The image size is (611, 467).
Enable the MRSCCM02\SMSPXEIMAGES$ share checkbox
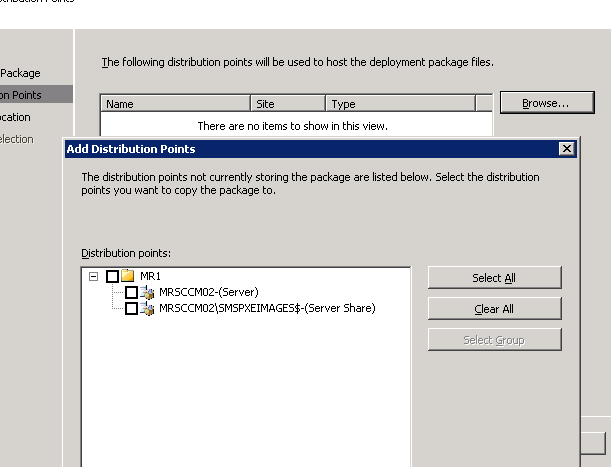tap(131, 308)
